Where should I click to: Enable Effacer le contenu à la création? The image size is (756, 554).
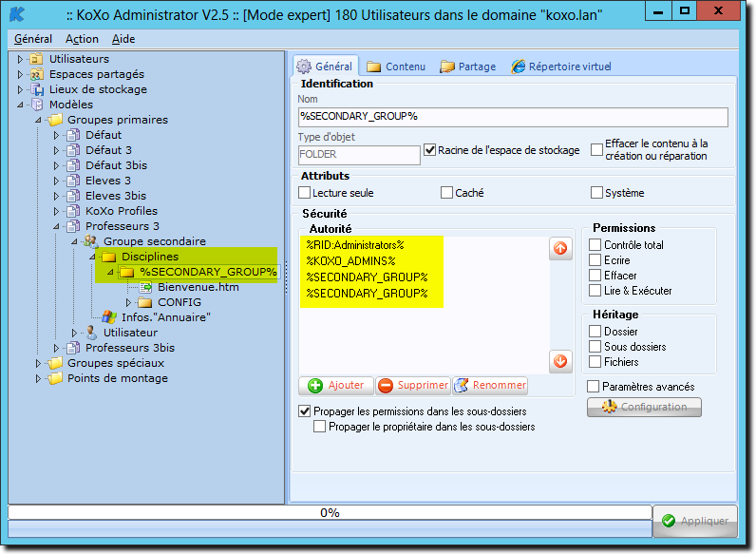pyautogui.click(x=596, y=149)
